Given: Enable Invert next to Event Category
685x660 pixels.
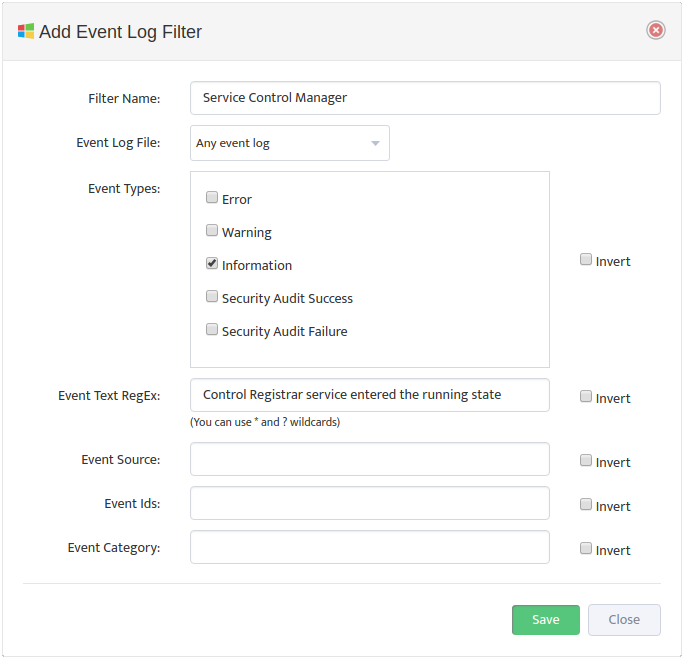Looking at the screenshot, I should (x=585, y=548).
